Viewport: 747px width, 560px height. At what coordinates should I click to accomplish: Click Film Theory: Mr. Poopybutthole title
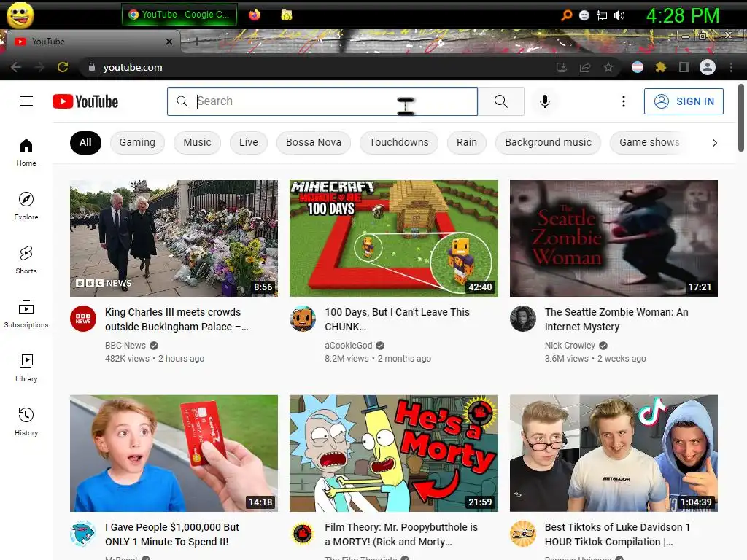[401, 534]
